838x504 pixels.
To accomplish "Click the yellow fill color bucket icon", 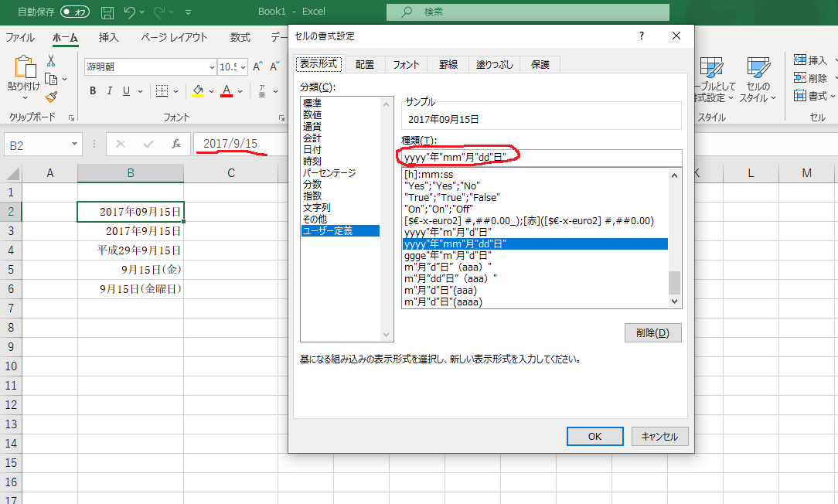I will point(198,91).
